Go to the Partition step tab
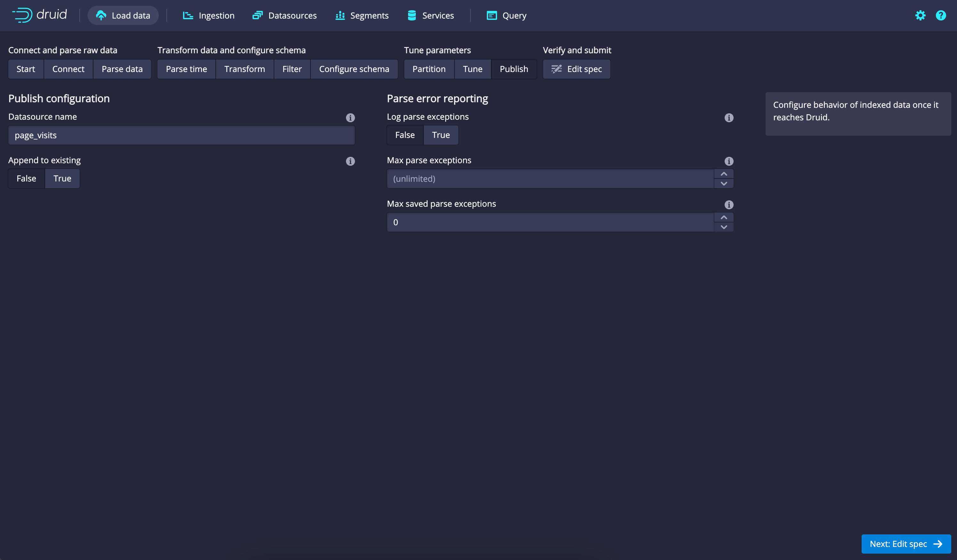The image size is (957, 560). click(429, 69)
